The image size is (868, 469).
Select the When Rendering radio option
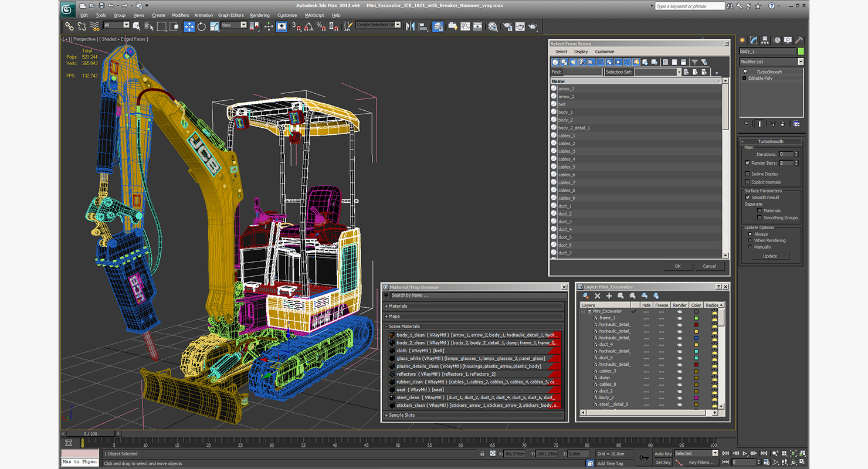pyautogui.click(x=750, y=240)
